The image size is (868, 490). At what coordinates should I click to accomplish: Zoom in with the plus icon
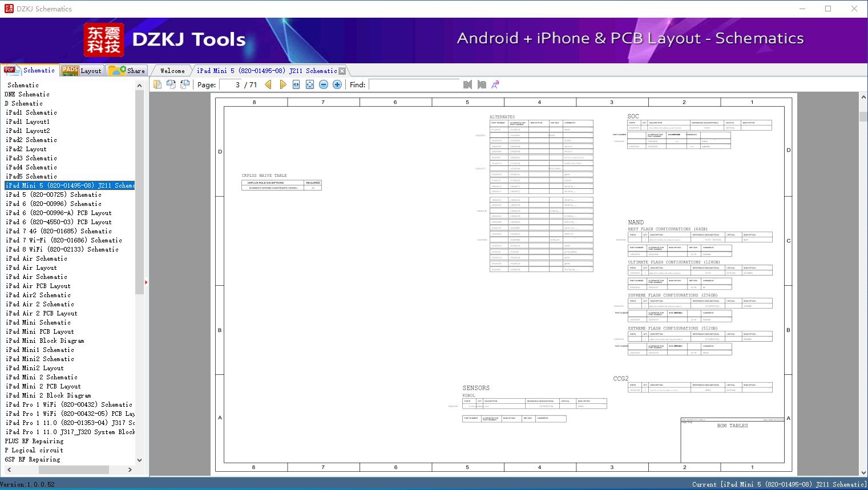tap(337, 84)
